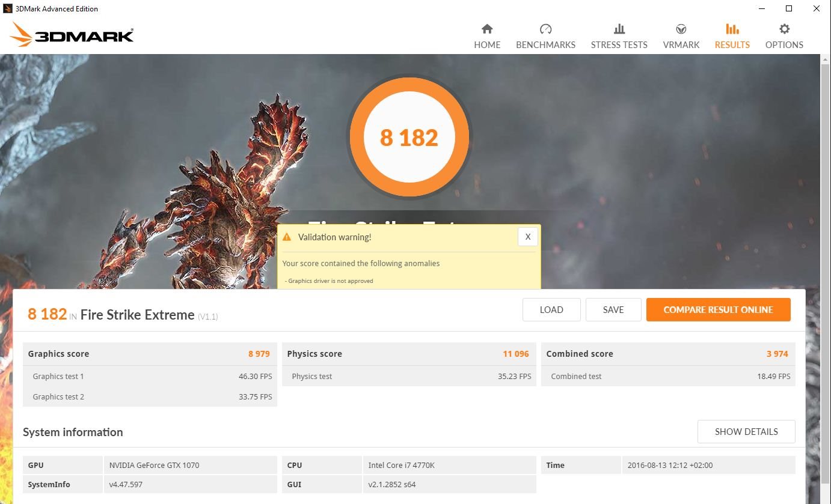
Task: Go to STRESS TESTS tab label
Action: click(619, 45)
